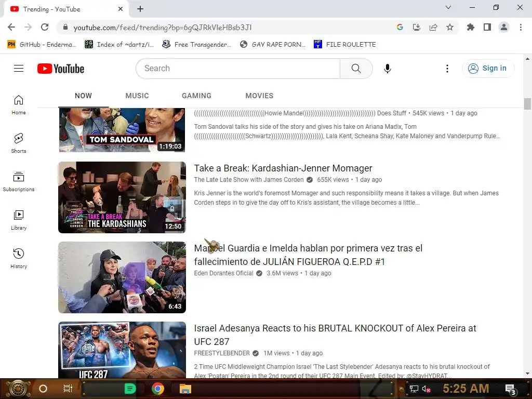Open YouTube settings three-dot menu
This screenshot has width=532, height=399.
447,69
